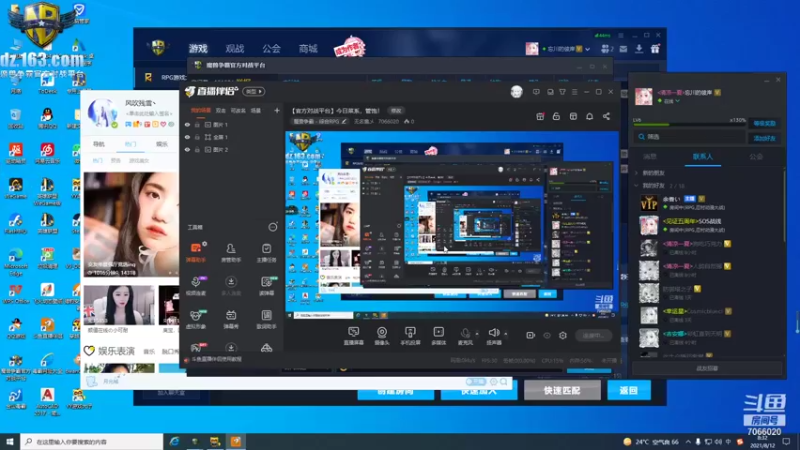Open download icon in game platform header
The height and width of the screenshot is (450, 800).
[x=639, y=49]
